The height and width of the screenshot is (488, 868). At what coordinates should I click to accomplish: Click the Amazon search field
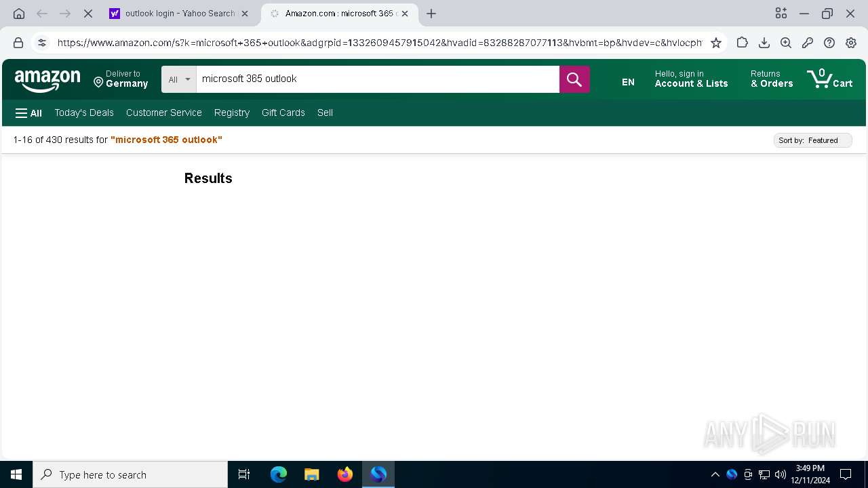click(x=378, y=79)
